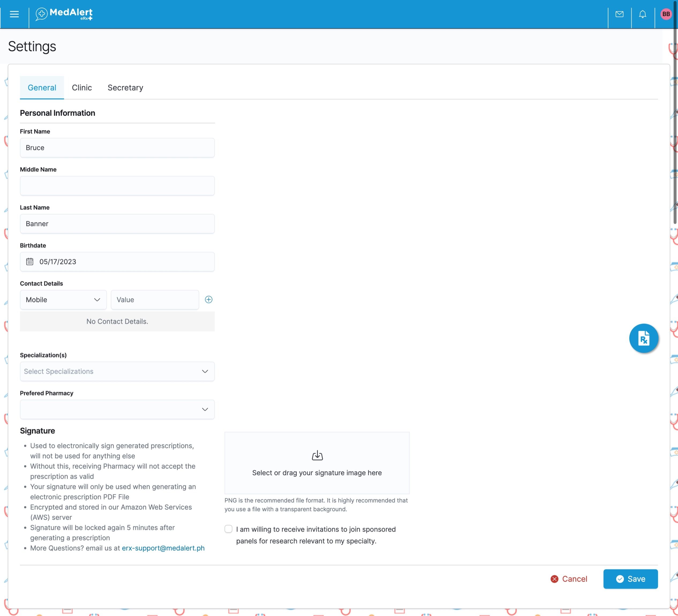
Task: Open the messages envelope icon
Action: [619, 14]
